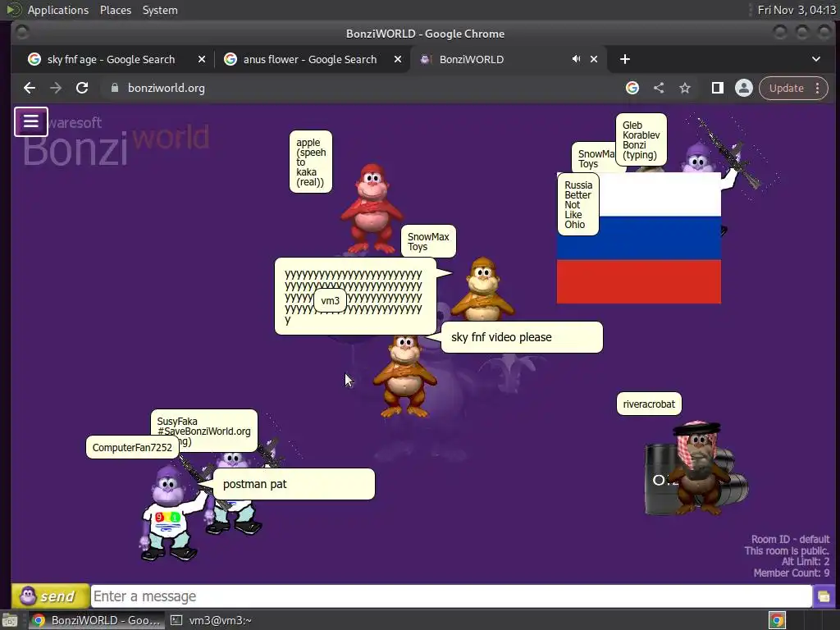Open the Places menu
This screenshot has height=630, width=840.
point(115,10)
